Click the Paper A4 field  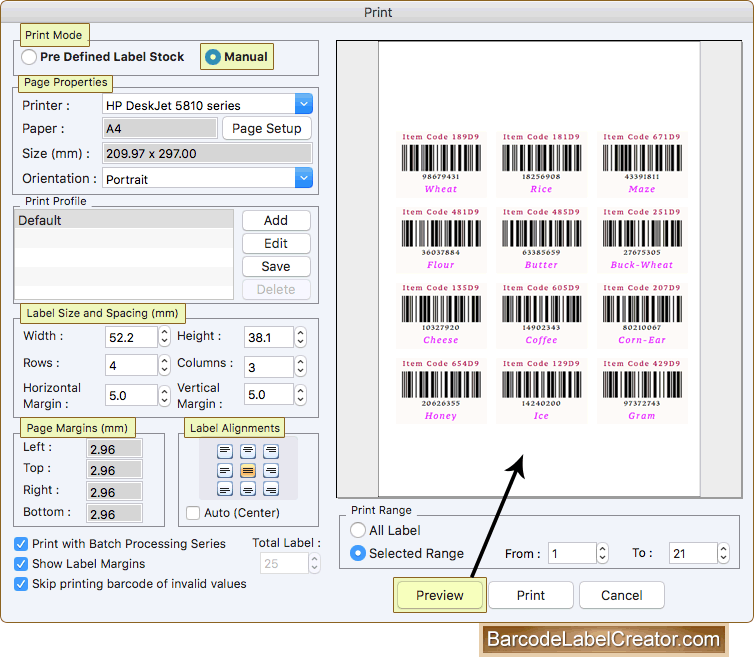point(160,128)
